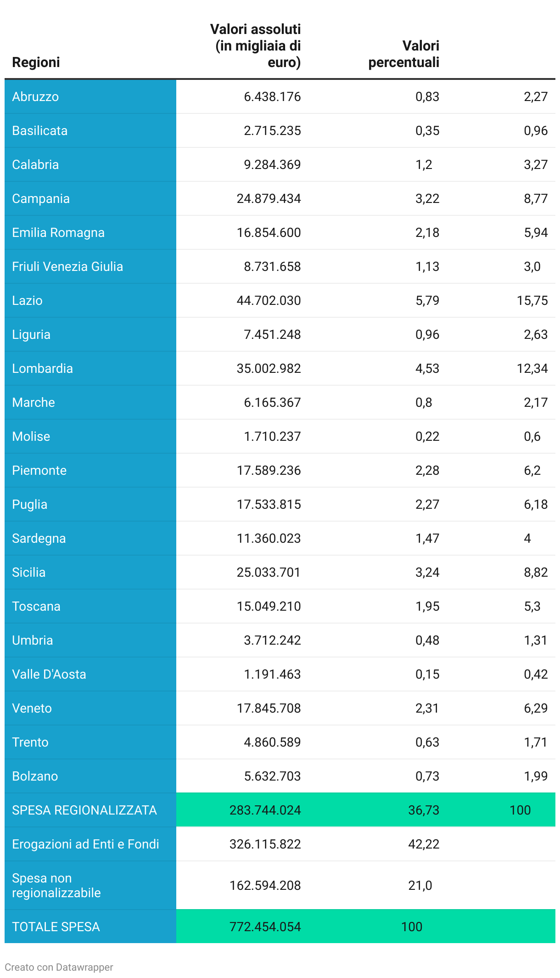Click Sicilia absolute value 25.033.701
The image size is (560, 978).
point(269,573)
